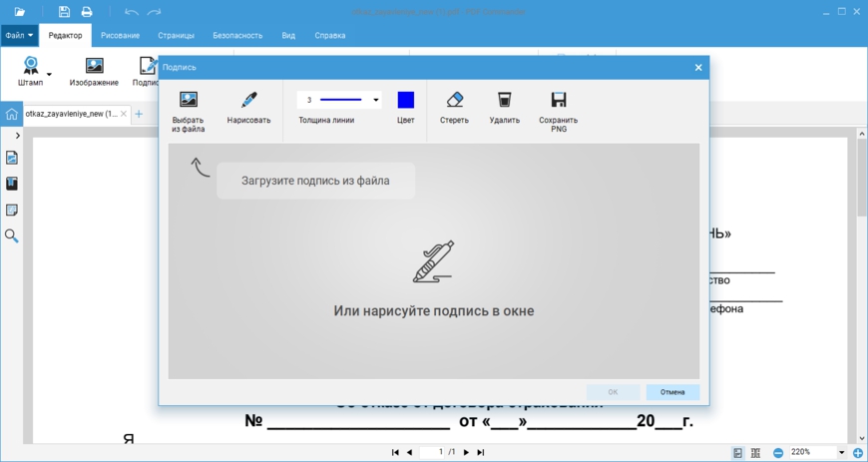This screenshot has width=868, height=462.
Task: Switch to the Редактор tab
Action: (x=65, y=36)
